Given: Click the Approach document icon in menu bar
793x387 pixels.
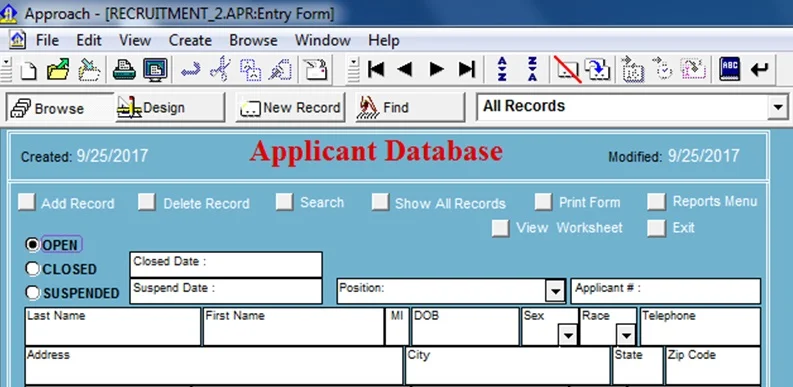Looking at the screenshot, I should (18, 40).
